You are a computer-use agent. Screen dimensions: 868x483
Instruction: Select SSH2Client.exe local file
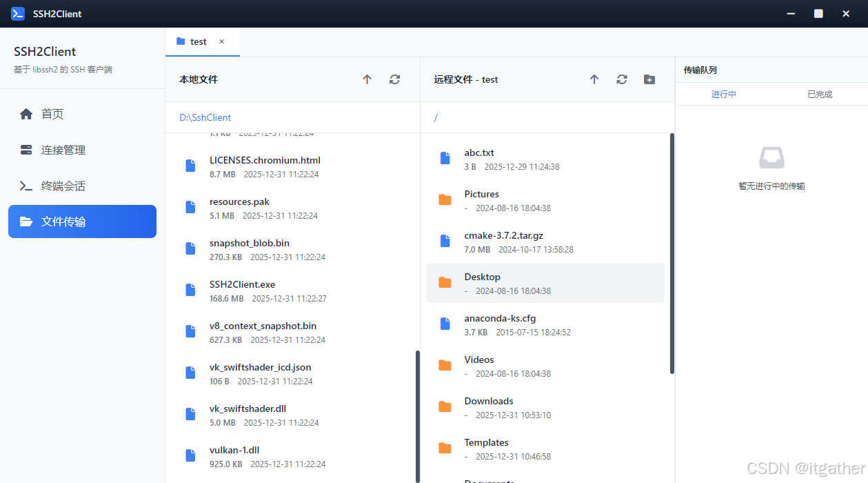click(292, 290)
